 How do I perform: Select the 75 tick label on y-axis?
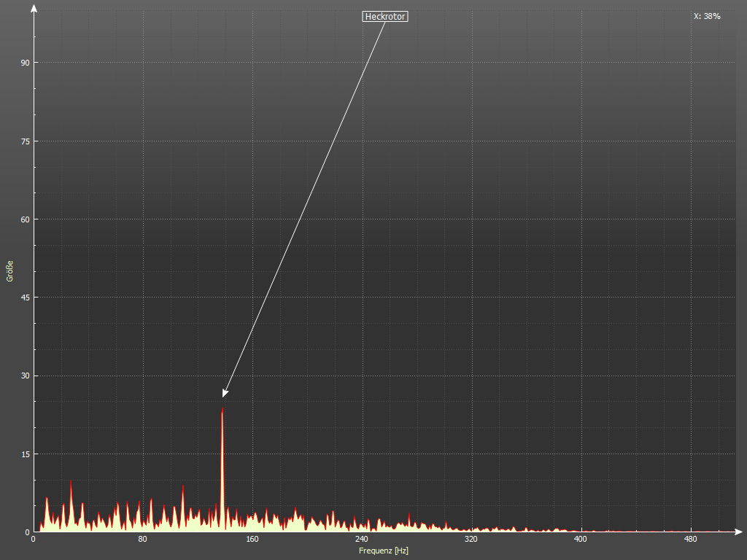(x=25, y=141)
